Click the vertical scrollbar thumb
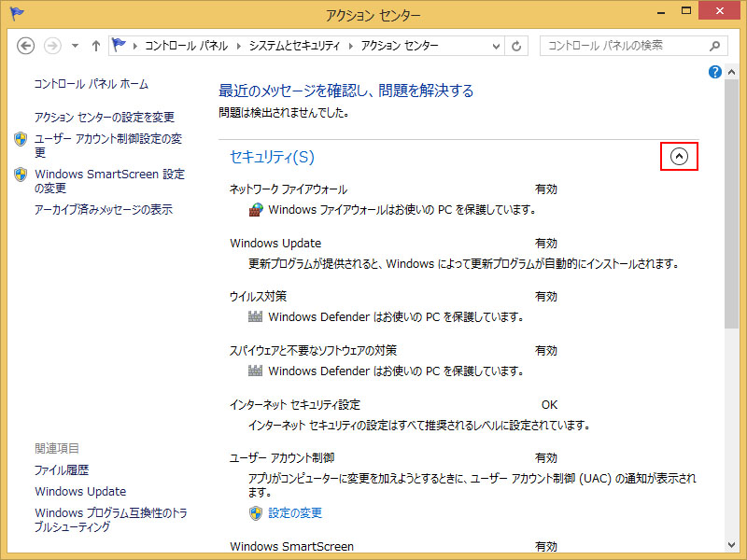This screenshot has width=747, height=560. click(x=731, y=203)
